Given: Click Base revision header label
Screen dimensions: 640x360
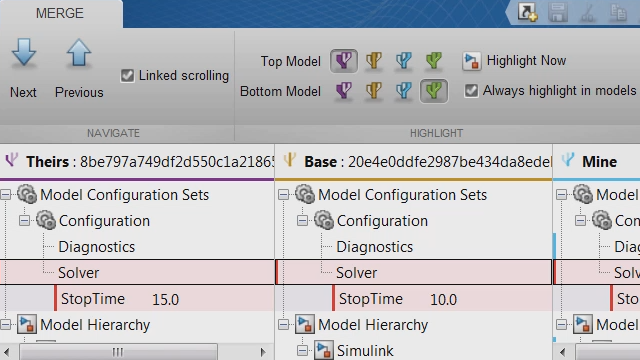Looking at the screenshot, I should click(428, 162).
